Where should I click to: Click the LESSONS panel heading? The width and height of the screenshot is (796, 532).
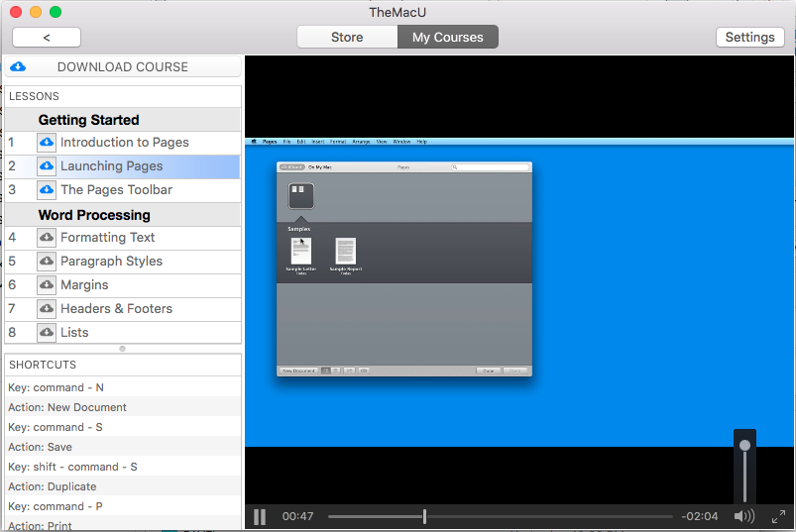point(34,96)
